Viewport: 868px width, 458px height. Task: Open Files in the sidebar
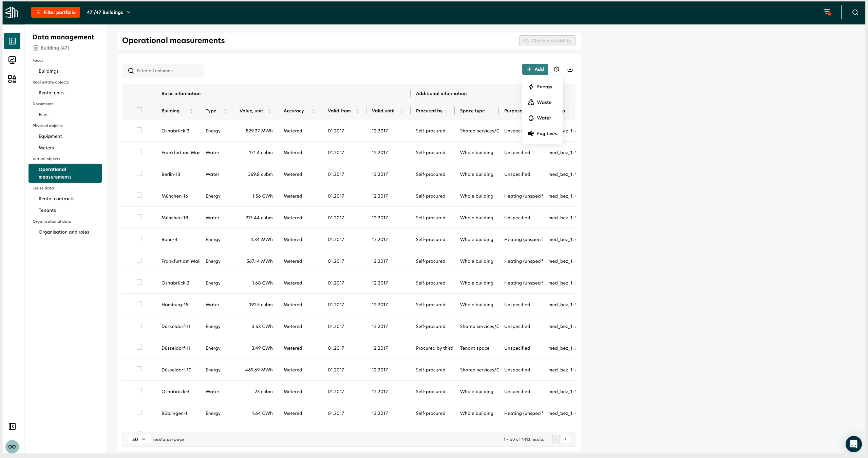[x=43, y=114]
